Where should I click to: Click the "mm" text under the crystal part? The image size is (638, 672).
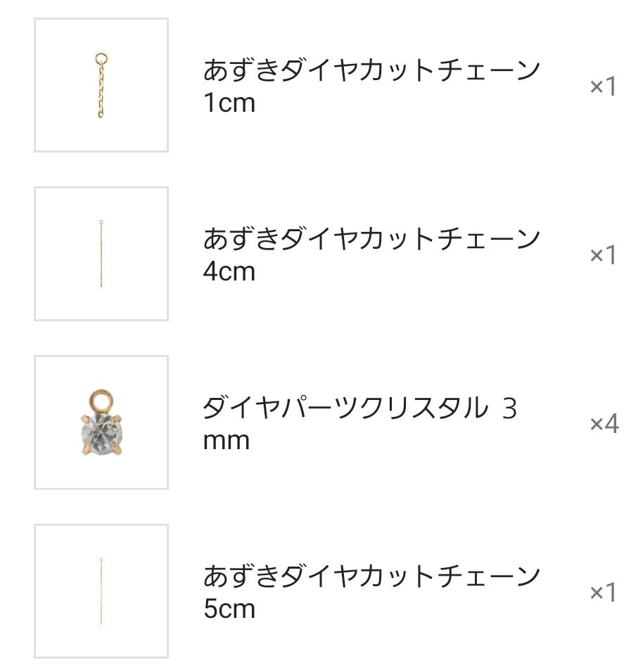coord(226,441)
